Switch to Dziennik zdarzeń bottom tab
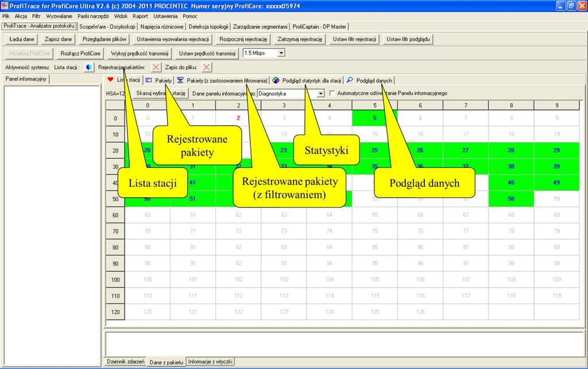Screen dimensions: 588x369 [126, 362]
